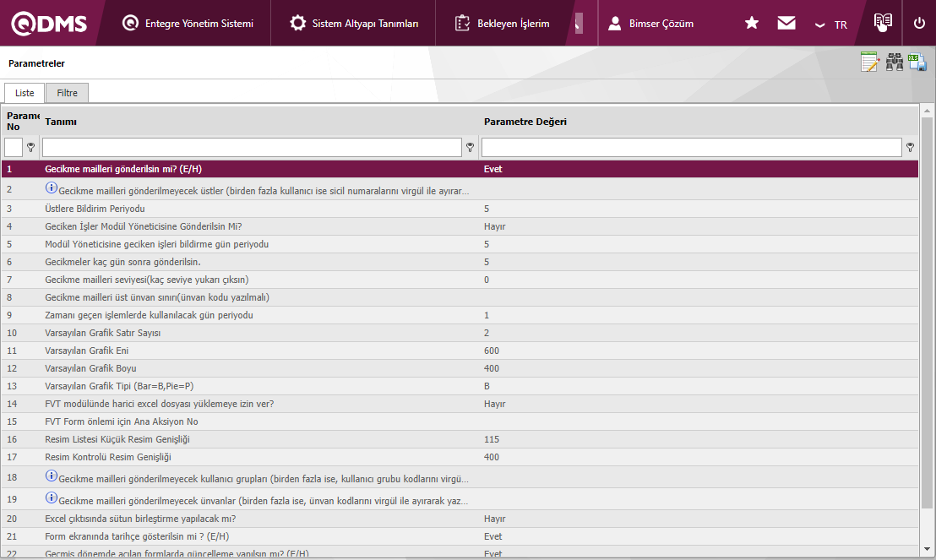Open the filter options for Parametre No column
This screenshot has height=560, width=936.
coord(30,147)
